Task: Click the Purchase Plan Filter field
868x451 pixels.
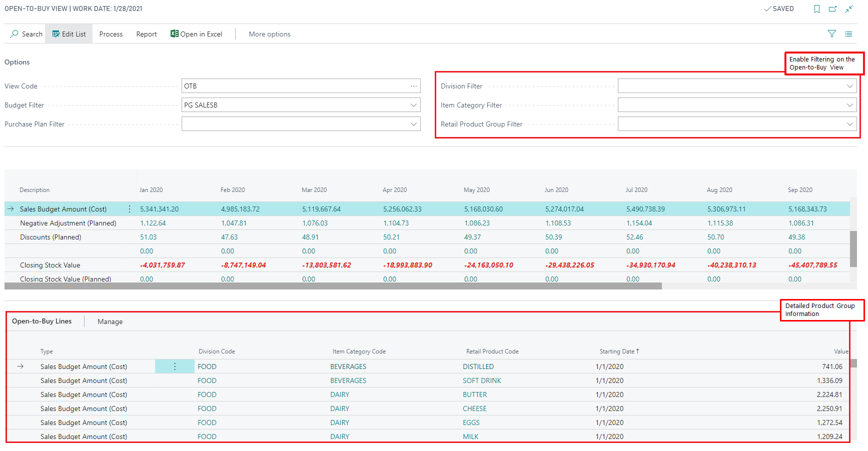Action: click(295, 124)
